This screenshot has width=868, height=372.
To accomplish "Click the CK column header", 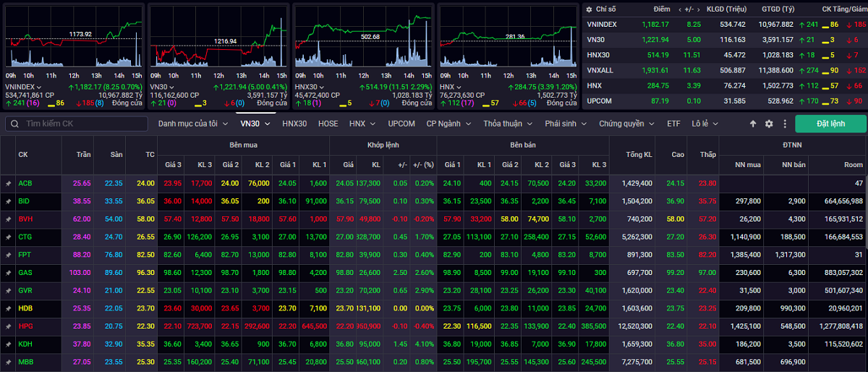I will [x=23, y=154].
